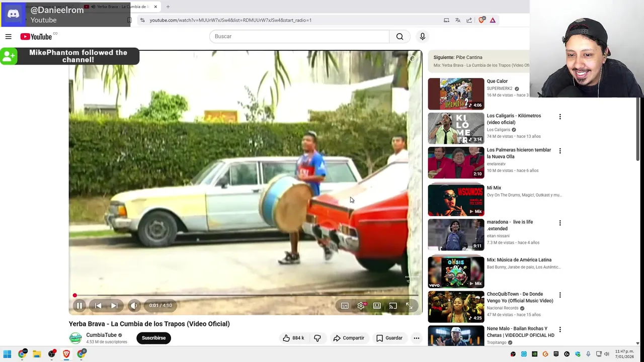Image resolution: width=644 pixels, height=362 pixels.
Task: Close the Yerba Brava browser tab
Action: (x=155, y=7)
